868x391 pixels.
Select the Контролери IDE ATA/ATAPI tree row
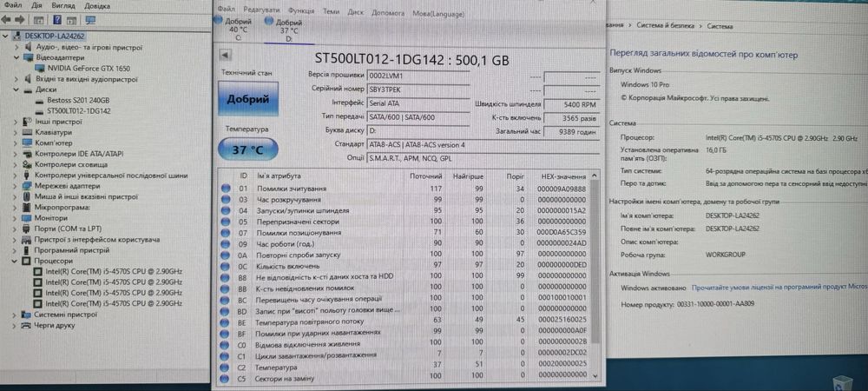[79, 154]
